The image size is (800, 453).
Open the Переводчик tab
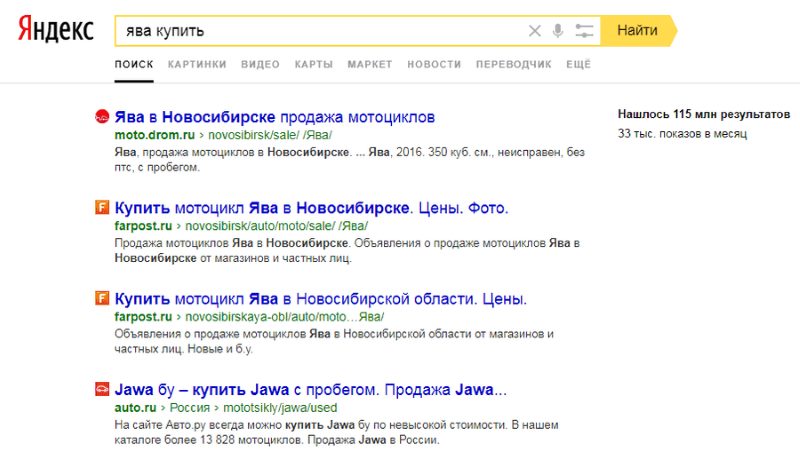[x=514, y=64]
